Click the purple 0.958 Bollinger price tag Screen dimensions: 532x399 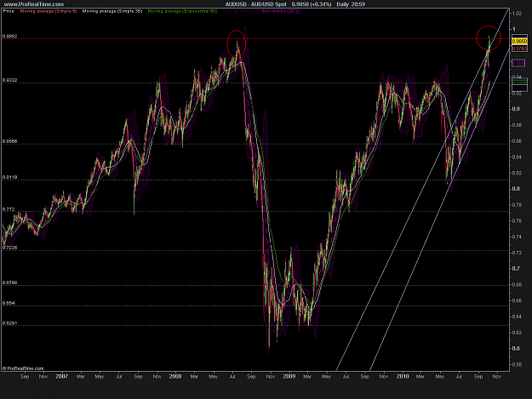pos(518,63)
